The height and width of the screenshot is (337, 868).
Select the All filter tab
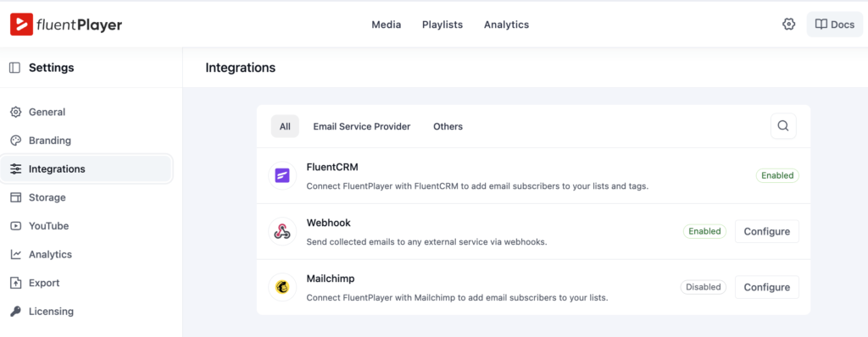click(x=285, y=126)
